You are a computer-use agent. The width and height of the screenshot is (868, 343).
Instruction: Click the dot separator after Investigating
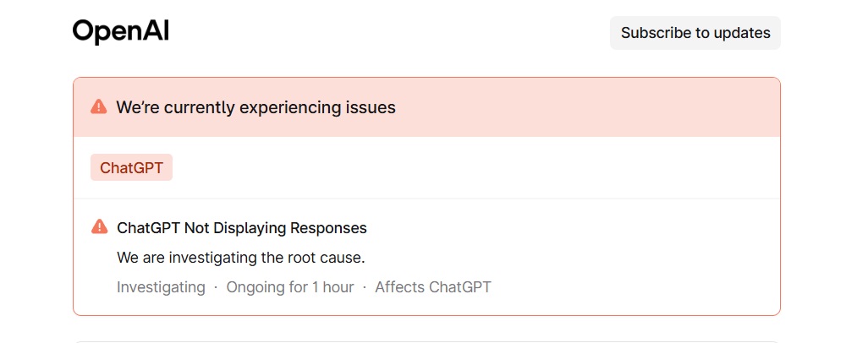click(x=216, y=287)
